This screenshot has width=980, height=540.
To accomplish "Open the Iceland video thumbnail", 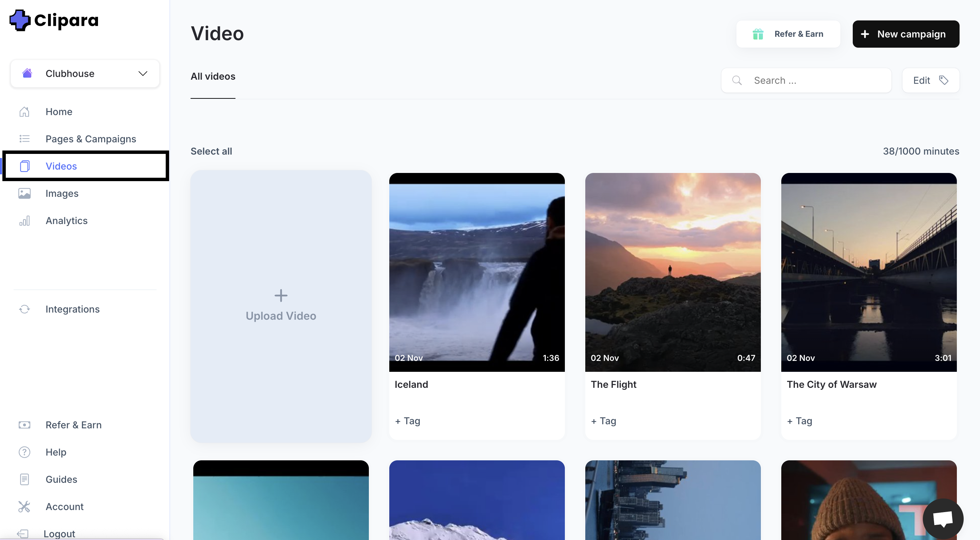I will (477, 272).
